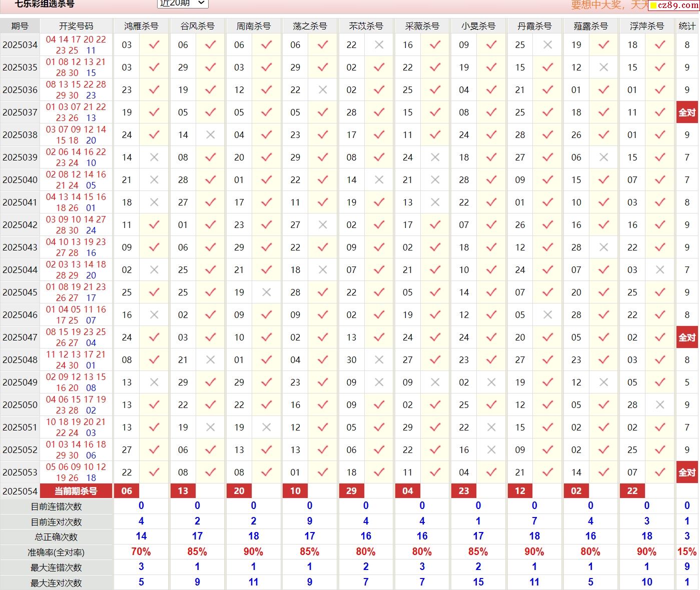Click red kill number 12 under 丹霞杀号
The width and height of the screenshot is (700, 590).
[x=520, y=491]
